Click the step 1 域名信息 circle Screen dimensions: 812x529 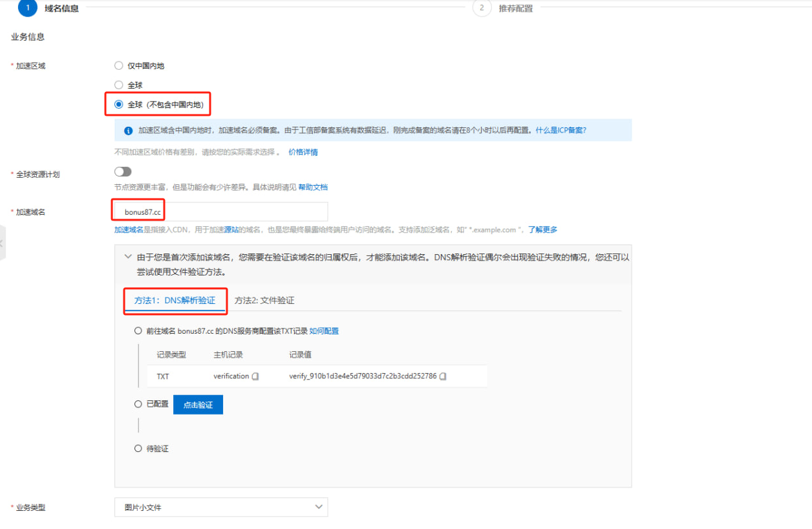click(27, 8)
